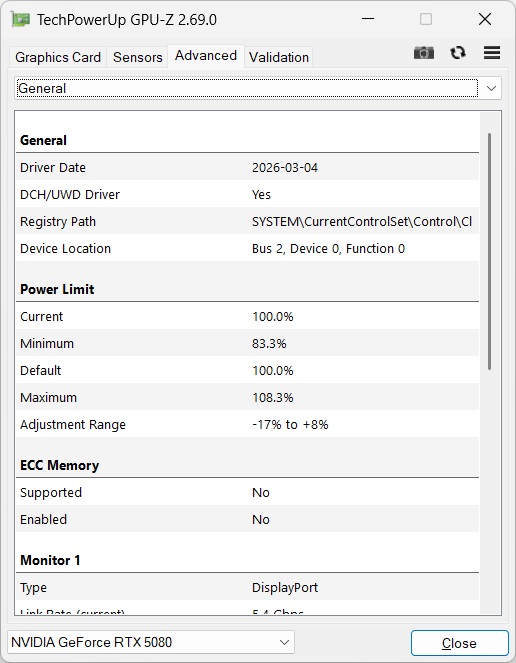
Task: Close the window with the X button
Action: [485, 19]
